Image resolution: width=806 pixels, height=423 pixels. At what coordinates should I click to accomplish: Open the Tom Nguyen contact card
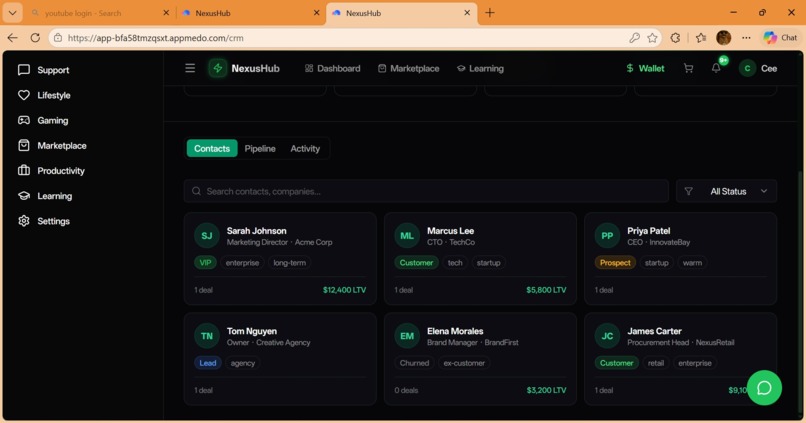280,359
